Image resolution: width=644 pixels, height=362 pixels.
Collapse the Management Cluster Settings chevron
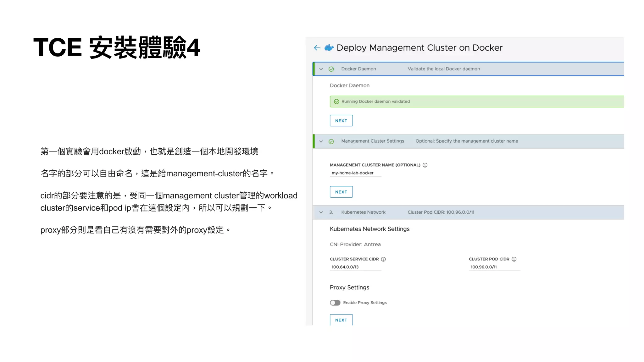321,141
